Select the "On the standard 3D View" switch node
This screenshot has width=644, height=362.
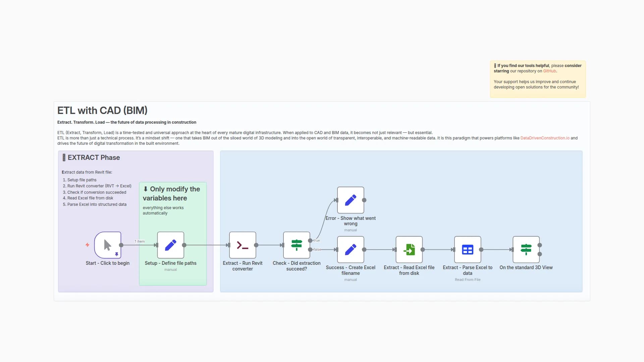[x=526, y=249]
